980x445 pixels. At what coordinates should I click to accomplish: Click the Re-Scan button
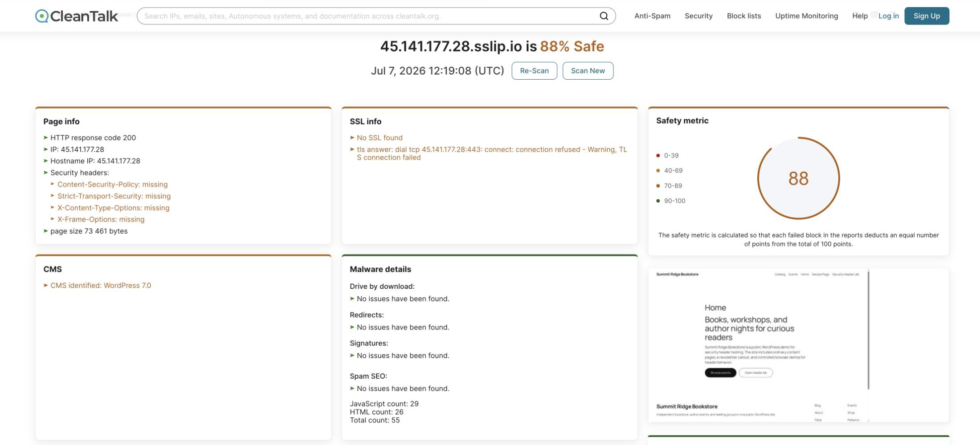[x=534, y=71]
